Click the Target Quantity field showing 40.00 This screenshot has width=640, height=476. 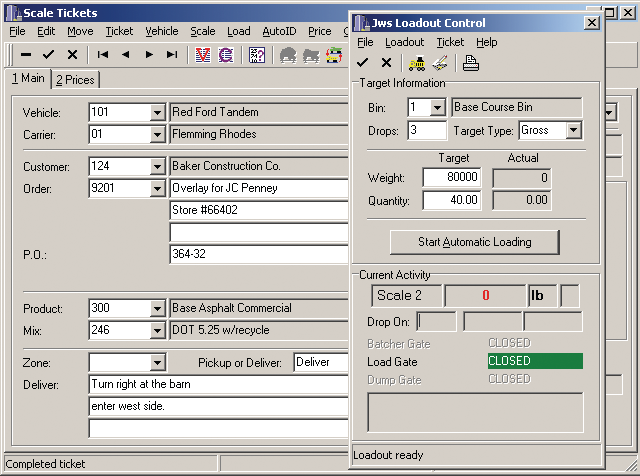click(451, 200)
